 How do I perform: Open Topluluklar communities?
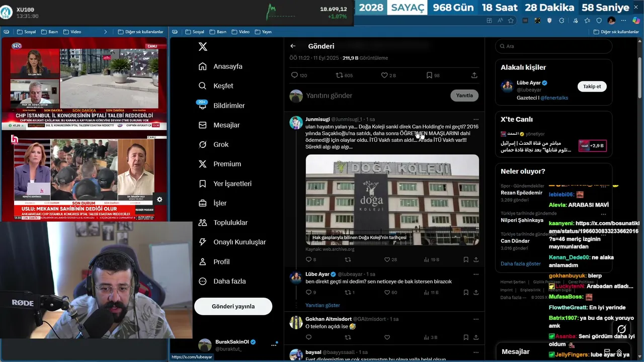click(x=224, y=223)
